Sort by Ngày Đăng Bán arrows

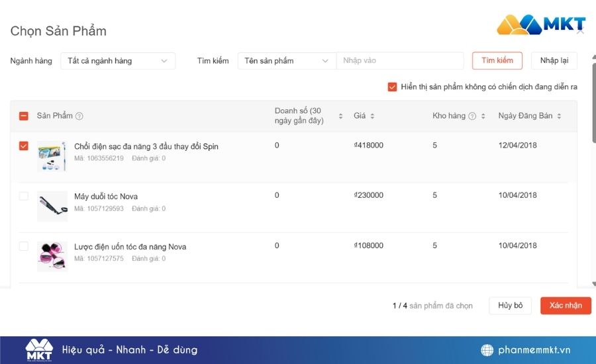(x=559, y=116)
